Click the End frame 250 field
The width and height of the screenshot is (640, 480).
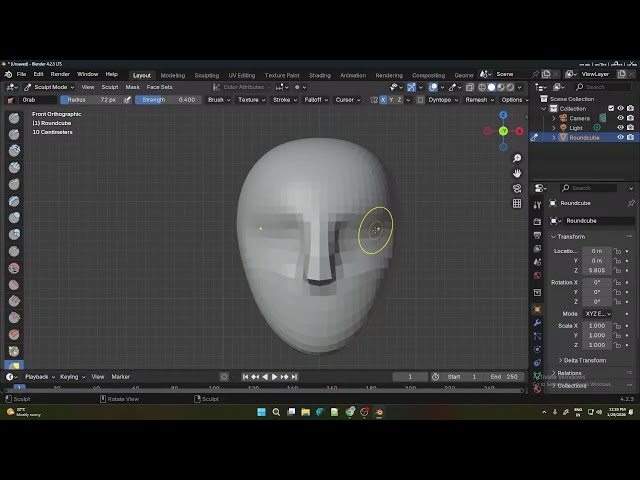505,377
